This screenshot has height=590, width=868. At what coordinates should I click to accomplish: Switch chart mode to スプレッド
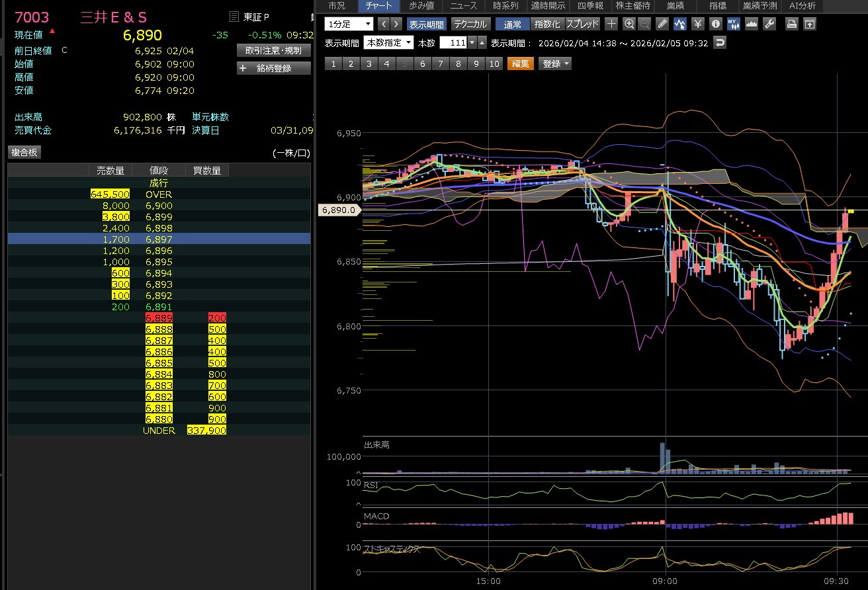point(582,24)
